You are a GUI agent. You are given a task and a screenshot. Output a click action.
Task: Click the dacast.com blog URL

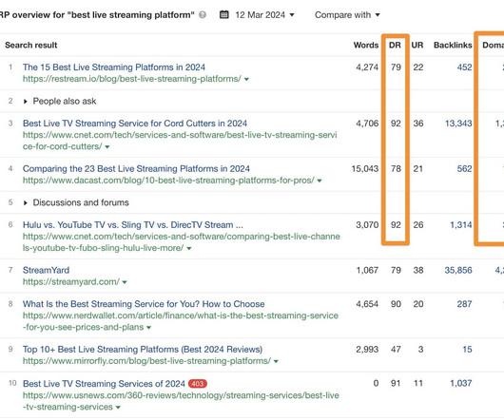click(168, 181)
